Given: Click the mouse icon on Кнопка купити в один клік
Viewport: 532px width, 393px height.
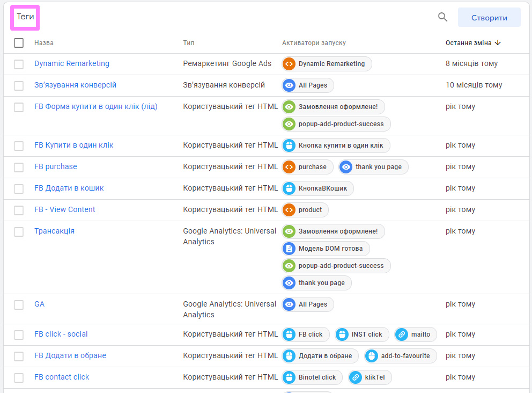Looking at the screenshot, I should coord(289,145).
